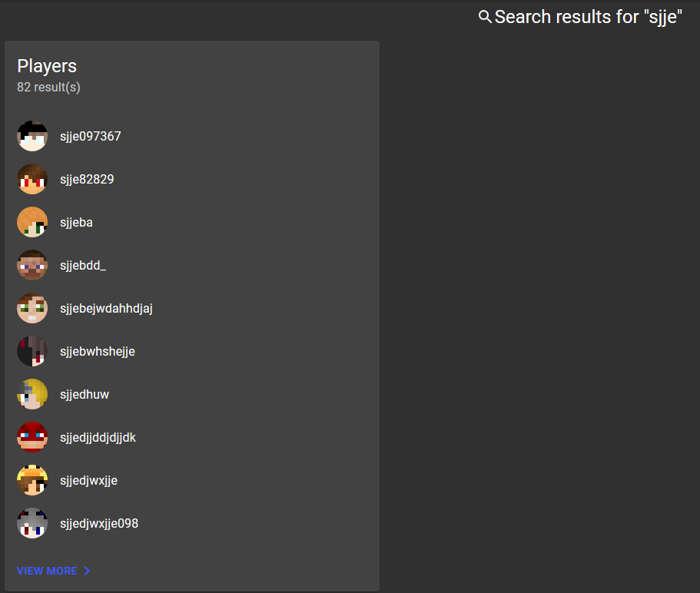The width and height of the screenshot is (700, 593).
Task: Open the red-eyed avatar of sjje82829
Action: coord(32,179)
